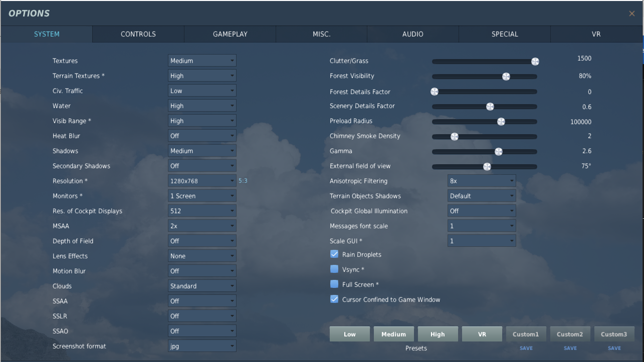Image resolution: width=644 pixels, height=362 pixels.
Task: Open the Misc. tab
Action: click(321, 34)
